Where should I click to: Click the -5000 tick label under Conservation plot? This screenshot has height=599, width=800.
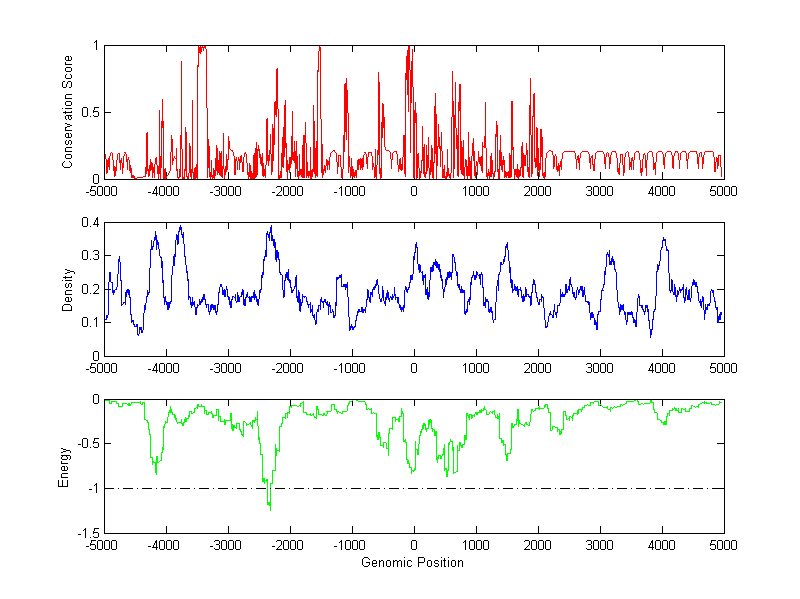pyautogui.click(x=104, y=190)
